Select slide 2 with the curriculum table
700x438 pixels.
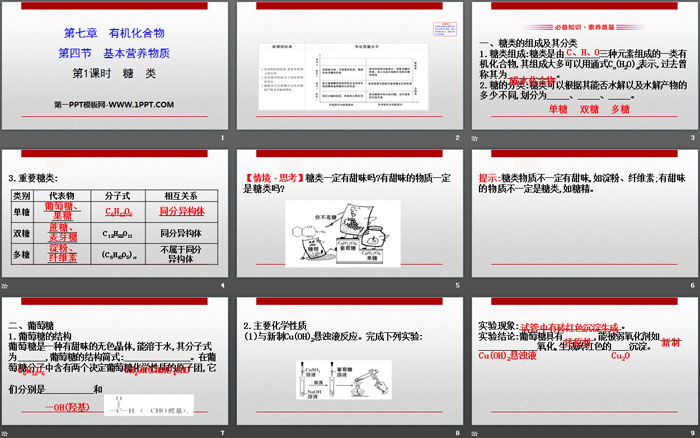350,66
